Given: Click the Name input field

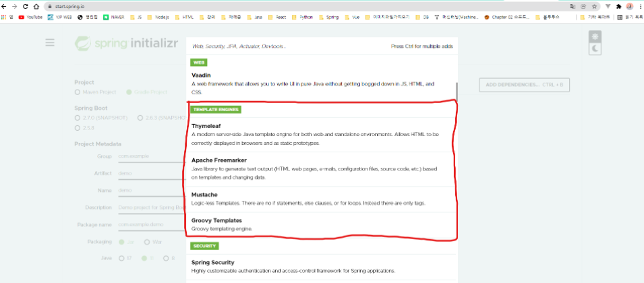Looking at the screenshot, I should tap(152, 190).
